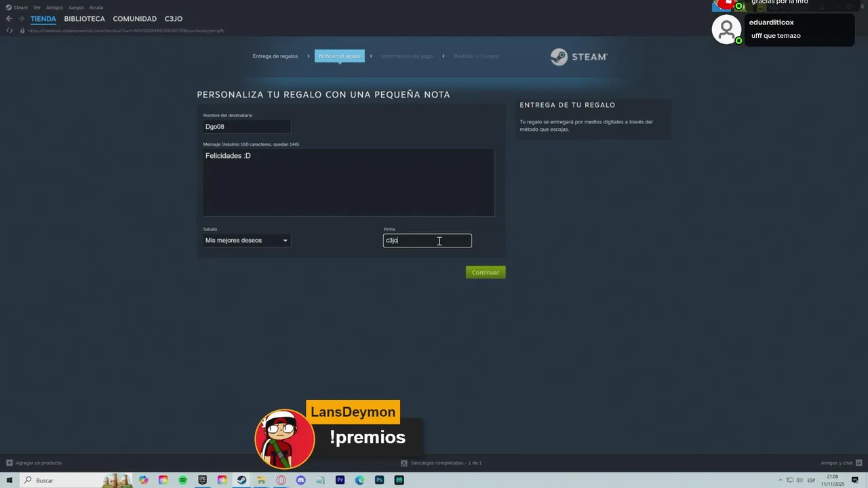The width and height of the screenshot is (868, 488).
Task: Click the Firma input field
Action: (x=427, y=241)
